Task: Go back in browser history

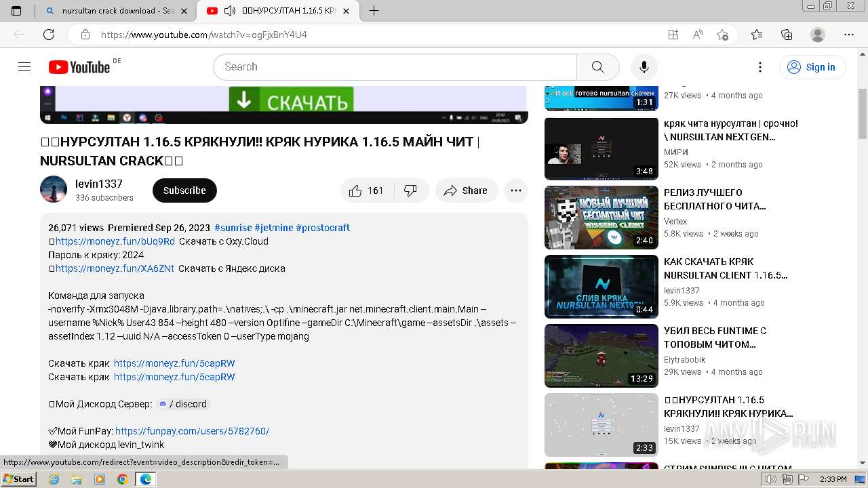Action: tap(19, 35)
